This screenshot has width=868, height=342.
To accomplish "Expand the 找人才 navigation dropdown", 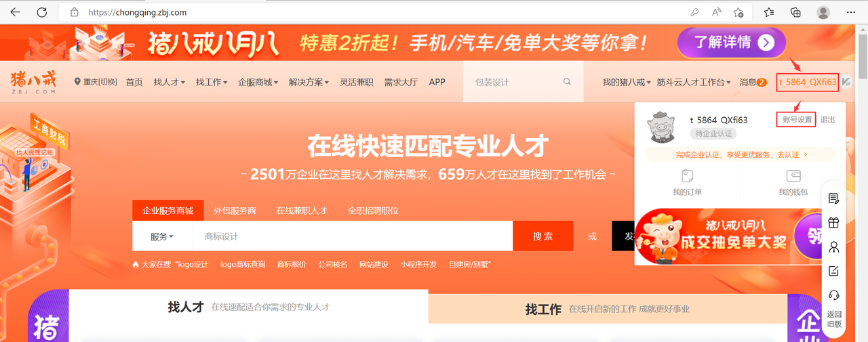I will (169, 82).
